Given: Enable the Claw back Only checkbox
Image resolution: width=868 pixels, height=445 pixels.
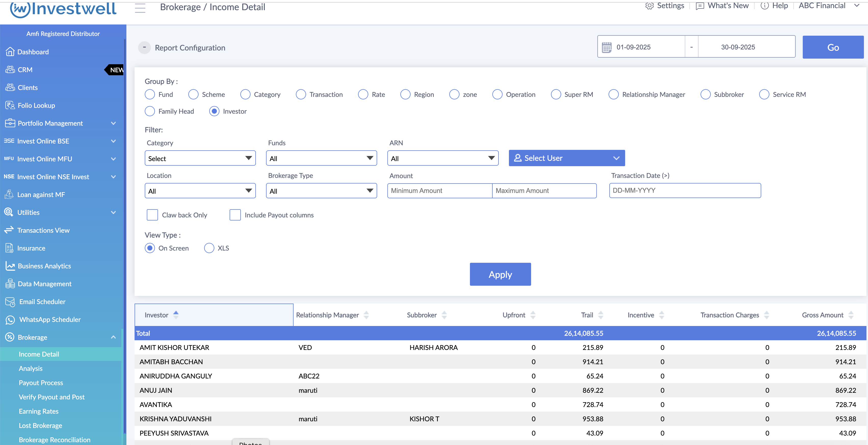Looking at the screenshot, I should pyautogui.click(x=152, y=215).
